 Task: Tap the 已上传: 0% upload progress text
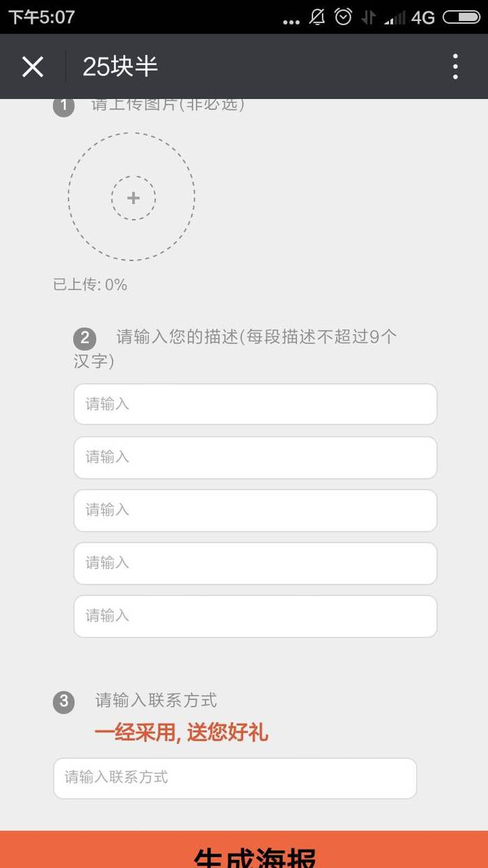pyautogui.click(x=90, y=285)
